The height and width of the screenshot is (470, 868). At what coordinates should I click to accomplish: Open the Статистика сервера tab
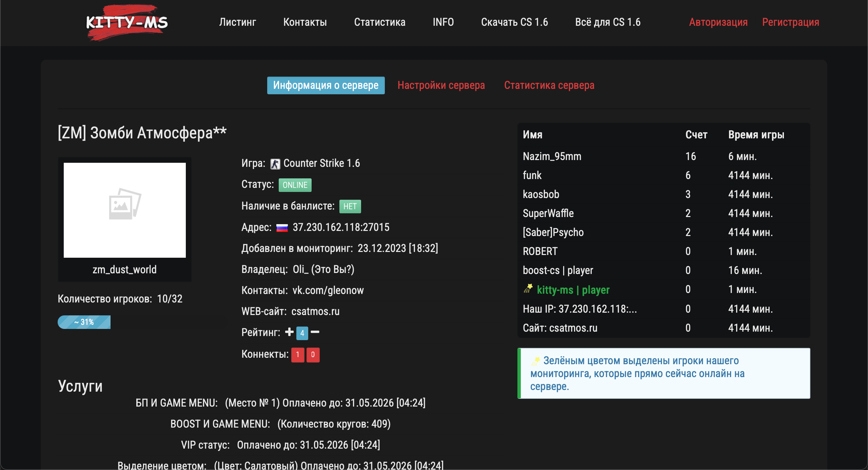point(550,85)
